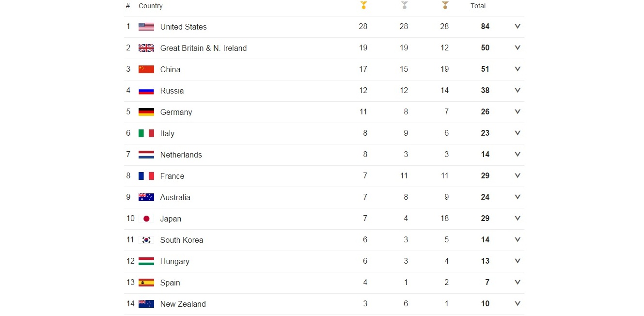Click the Japan flag icon
Viewport: 644px width, 316px height.
point(146,219)
